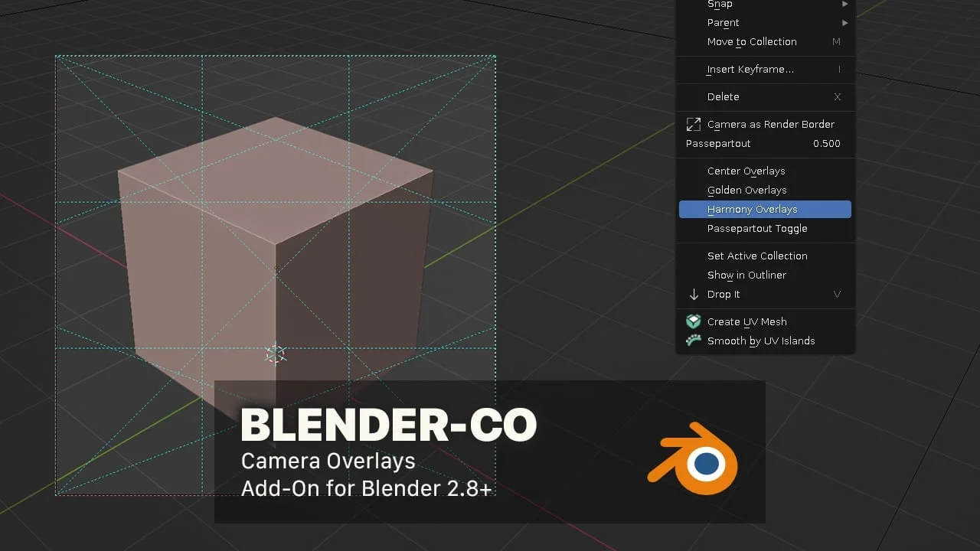Image resolution: width=980 pixels, height=551 pixels.
Task: Open Move to Collection menu entry
Action: pos(751,42)
